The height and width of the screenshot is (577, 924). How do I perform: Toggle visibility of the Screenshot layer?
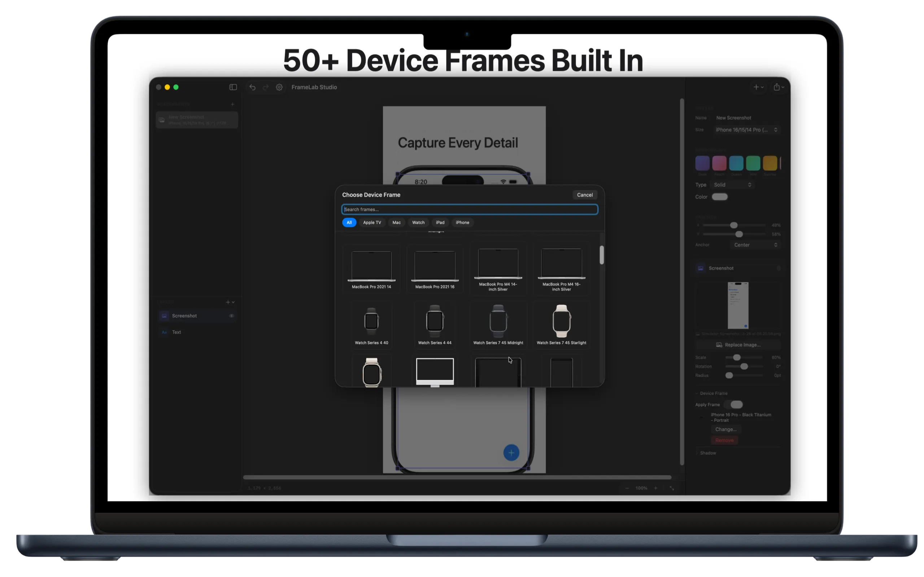232,316
